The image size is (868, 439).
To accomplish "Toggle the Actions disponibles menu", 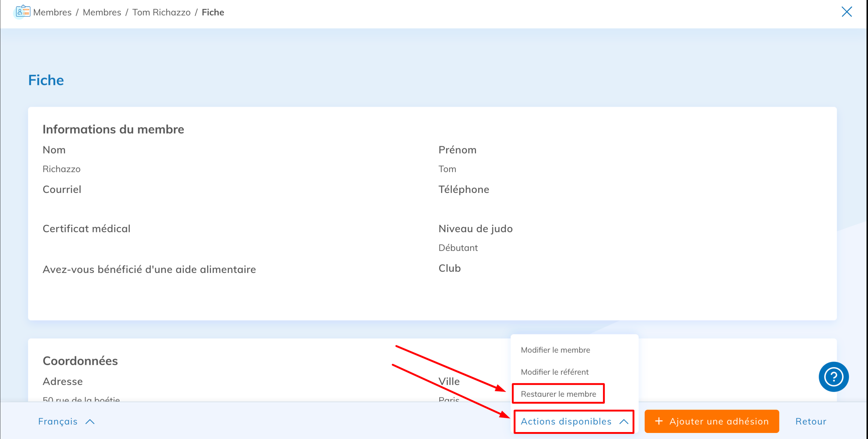I will pos(566,421).
